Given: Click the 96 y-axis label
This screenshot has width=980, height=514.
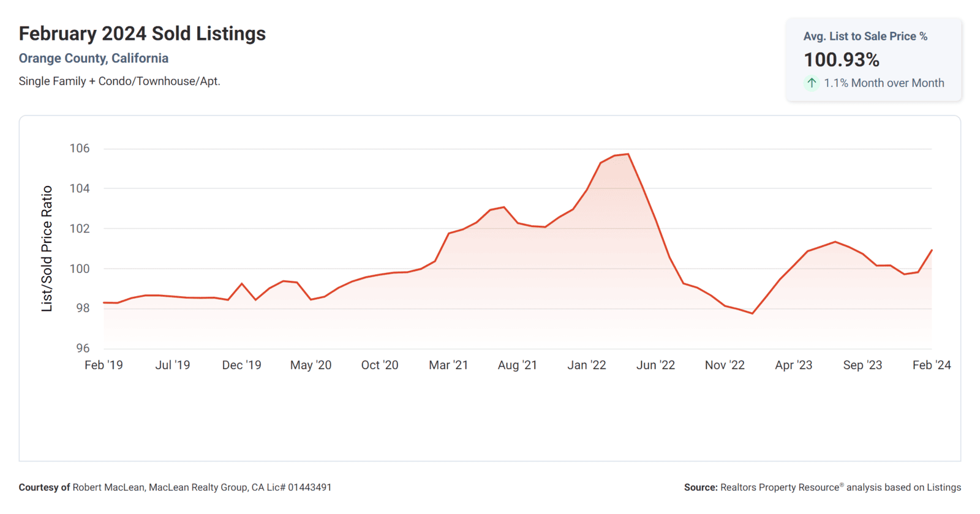Looking at the screenshot, I should [83, 348].
